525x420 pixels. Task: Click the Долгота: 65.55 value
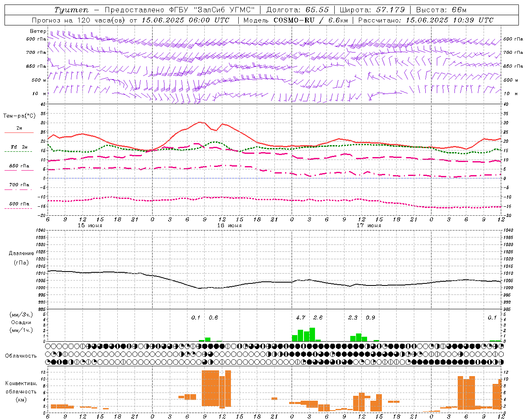[298, 10]
